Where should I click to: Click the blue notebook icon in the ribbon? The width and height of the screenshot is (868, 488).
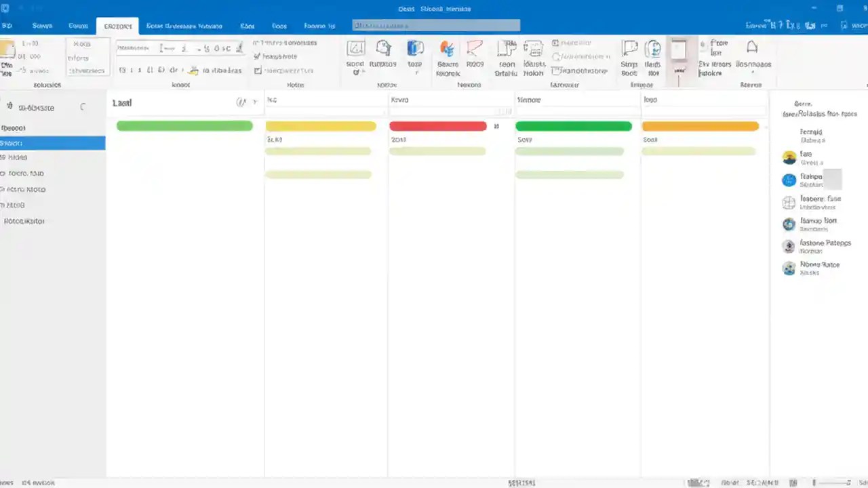(415, 51)
